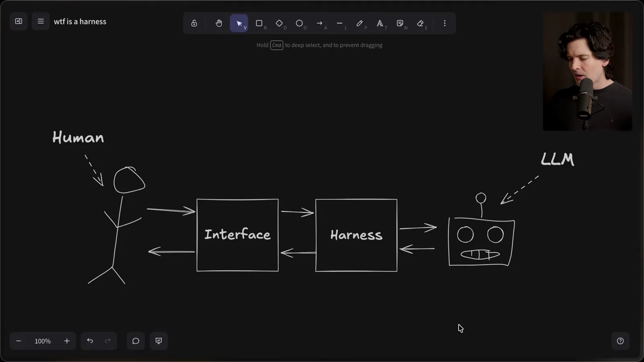Zoom in with the plus button

67,341
